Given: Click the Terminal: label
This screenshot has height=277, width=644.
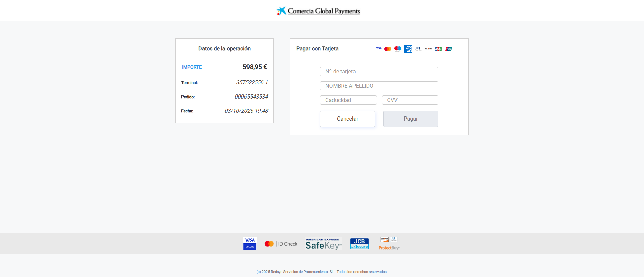Looking at the screenshot, I should click(190, 83).
